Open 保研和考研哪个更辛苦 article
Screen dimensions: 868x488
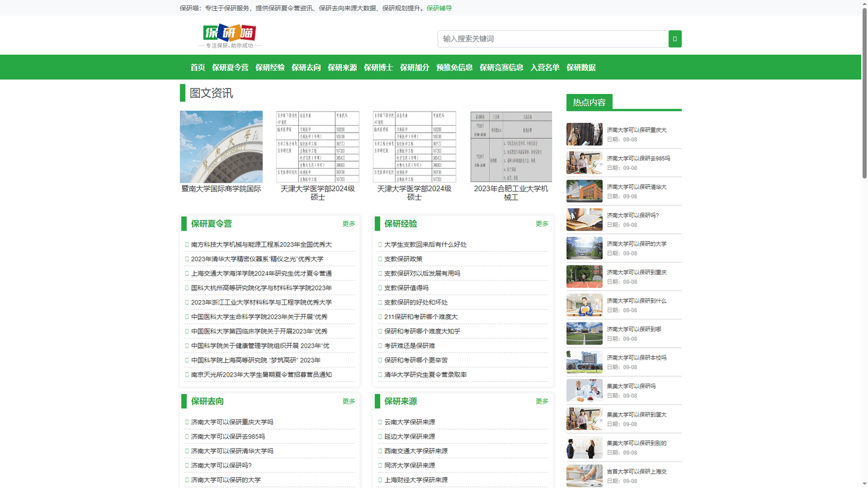[416, 360]
